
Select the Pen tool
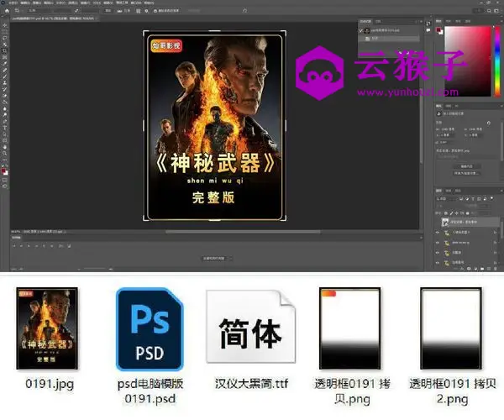click(5, 122)
